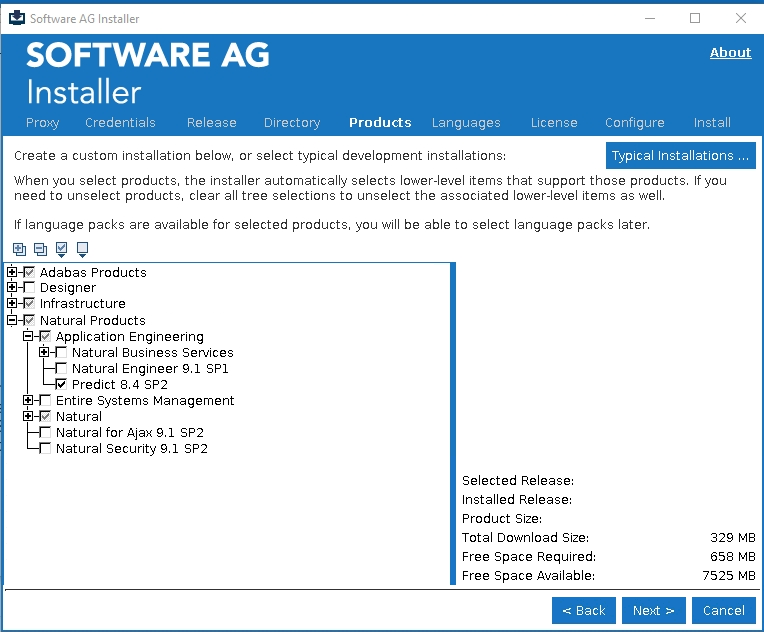The image size is (764, 632).
Task: Uncheck the Predict 8.4 SP2 checkbox
Action: pos(61,385)
